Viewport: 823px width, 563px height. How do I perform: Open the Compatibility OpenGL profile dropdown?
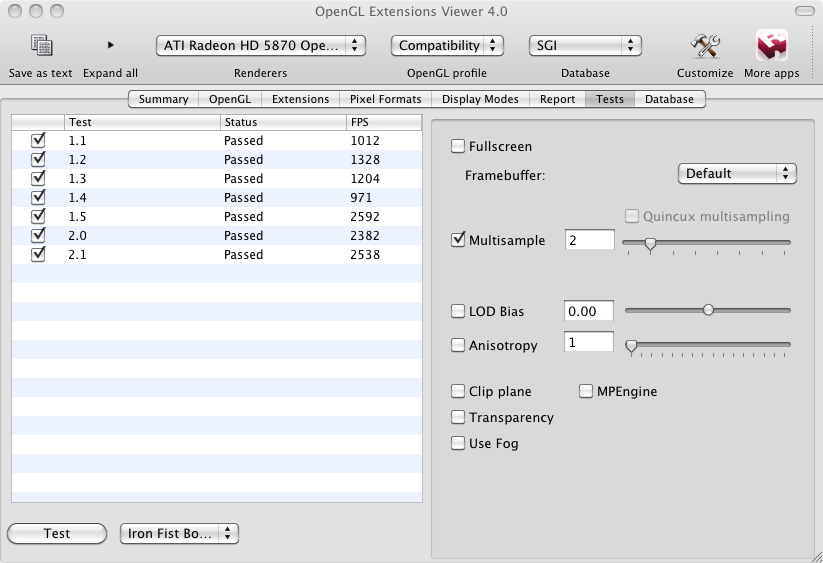tap(447, 46)
